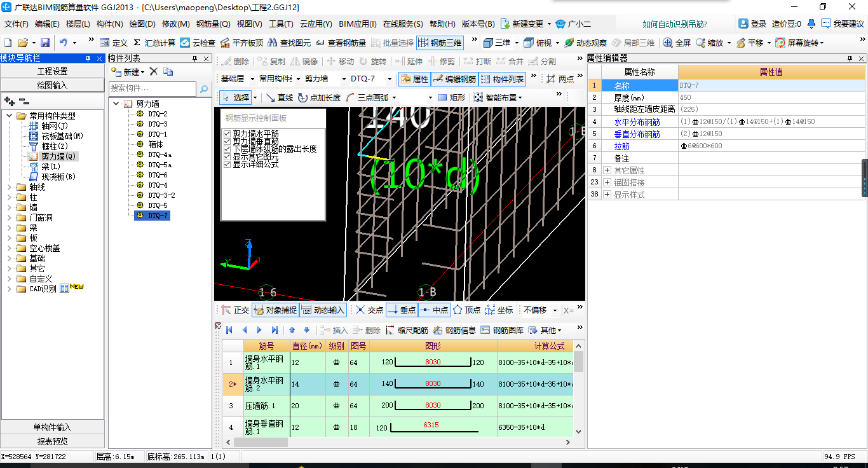This screenshot has width=868, height=468.
Task: Start 云检查 cloud check
Action: 198,43
